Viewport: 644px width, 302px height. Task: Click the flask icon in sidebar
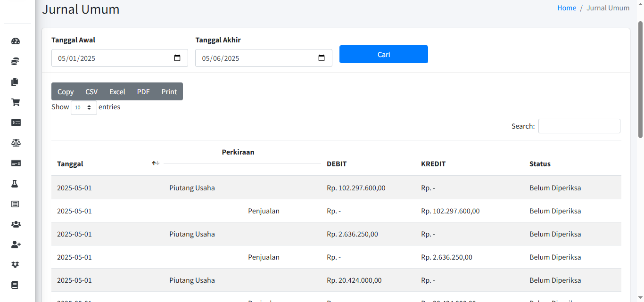(x=16, y=184)
